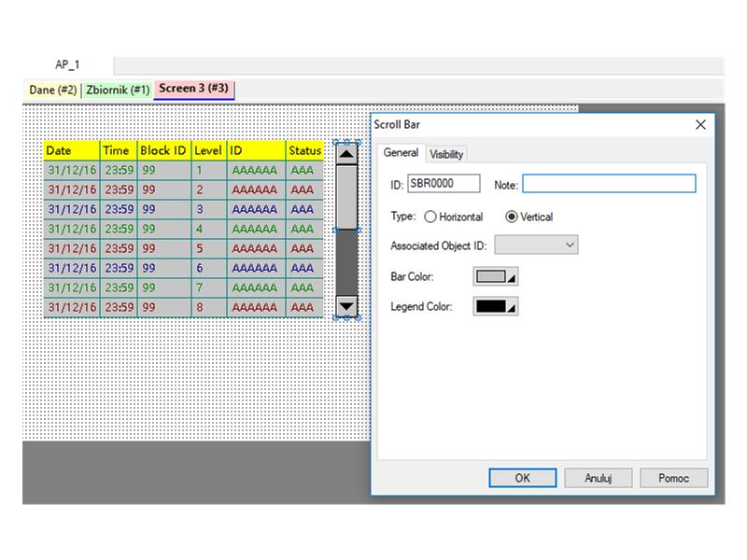This screenshot has height=560, width=747.
Task: Click the Level cell showing 6
Action: click(209, 268)
